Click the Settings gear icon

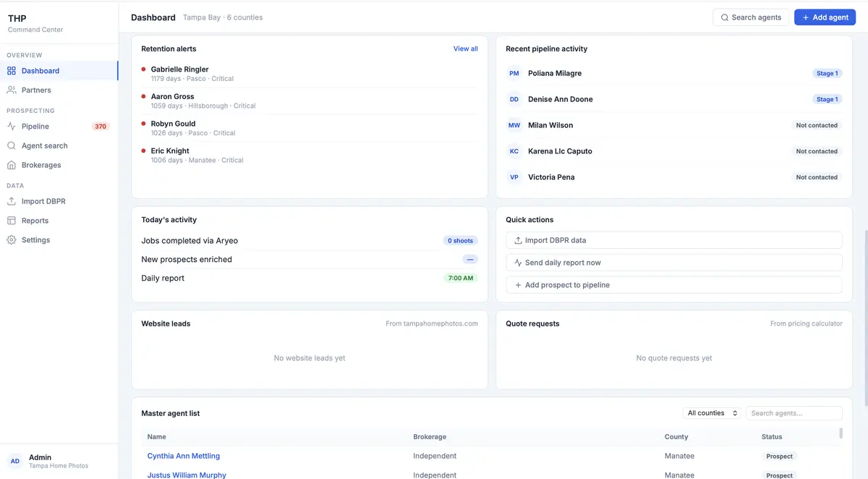(12, 240)
